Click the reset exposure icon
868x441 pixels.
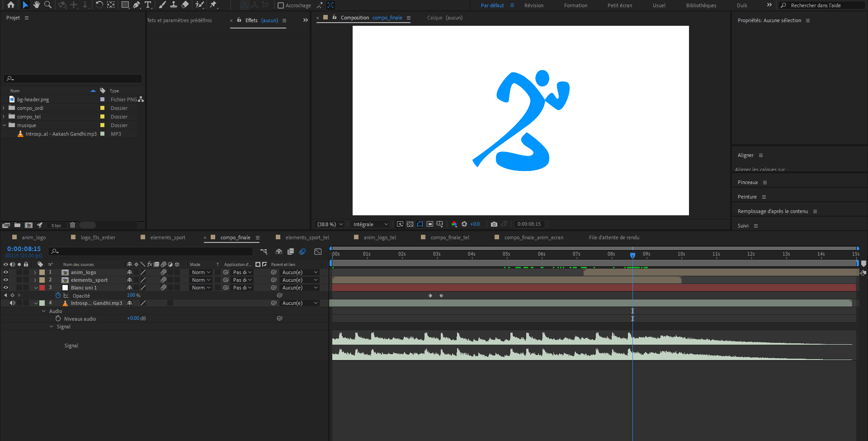pyautogui.click(x=464, y=224)
